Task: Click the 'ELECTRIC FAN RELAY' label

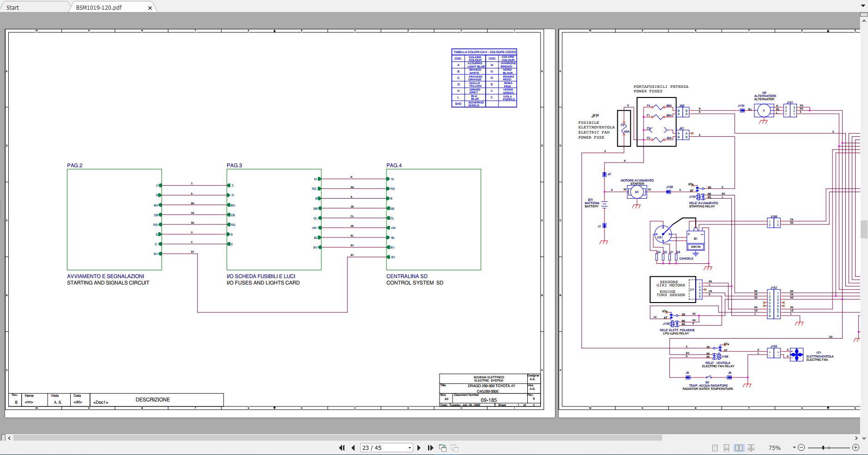Action: (x=718, y=366)
